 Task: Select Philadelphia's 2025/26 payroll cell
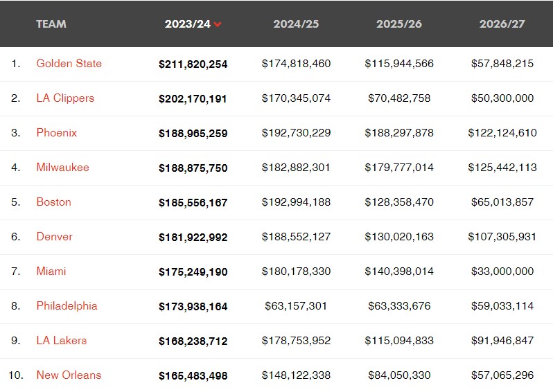399,306
